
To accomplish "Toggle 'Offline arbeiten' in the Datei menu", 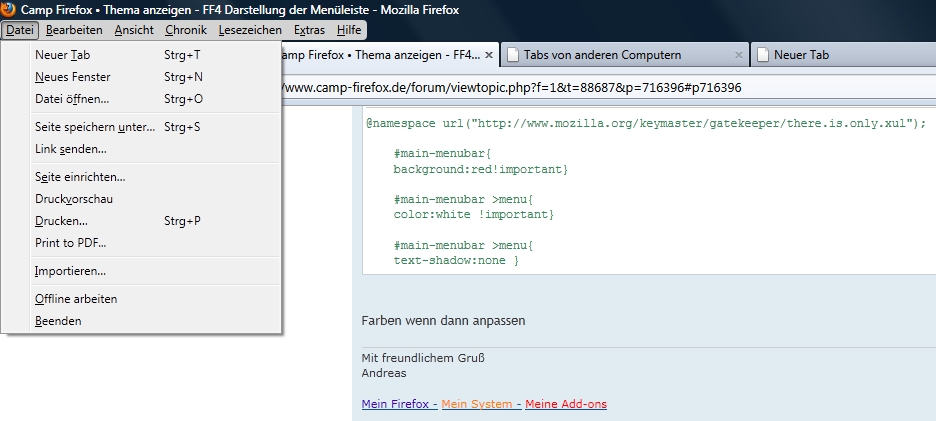I will point(76,299).
